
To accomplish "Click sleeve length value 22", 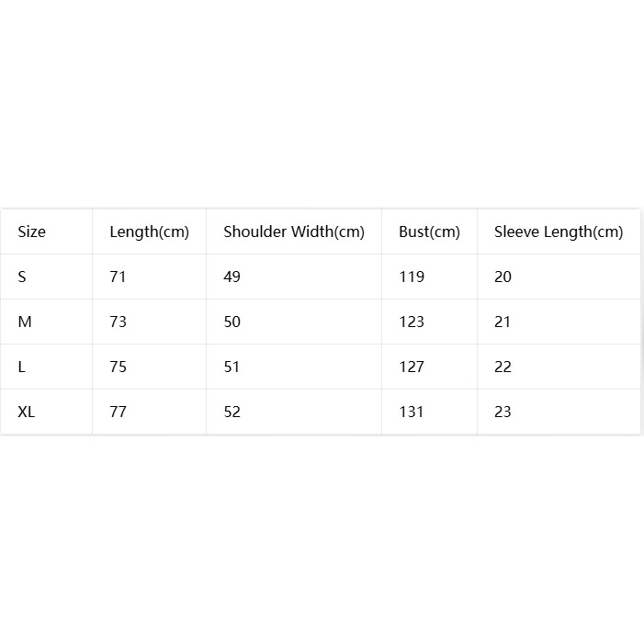I will click(x=503, y=367).
